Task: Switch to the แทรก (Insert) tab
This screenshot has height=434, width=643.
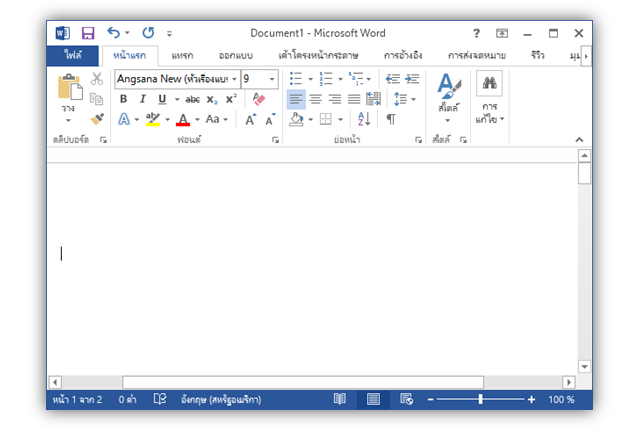Action: 182,55
